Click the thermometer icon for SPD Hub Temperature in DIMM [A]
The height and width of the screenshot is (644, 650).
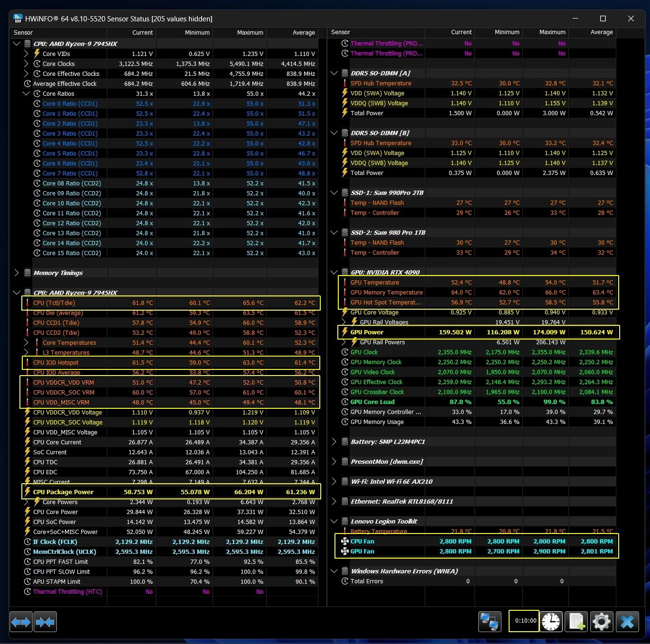coord(345,83)
